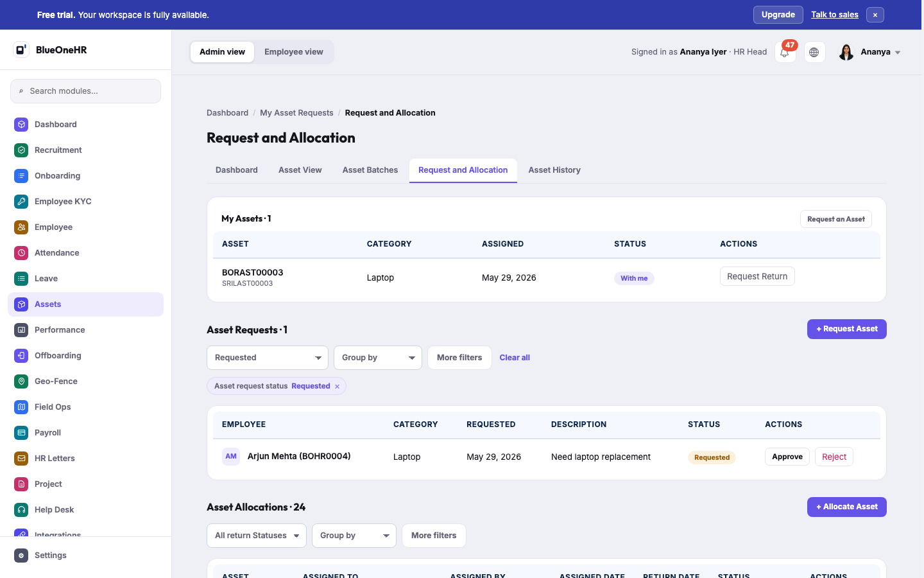Click the Upgrade button
Image resolution: width=924 pixels, height=578 pixels.
click(x=778, y=15)
